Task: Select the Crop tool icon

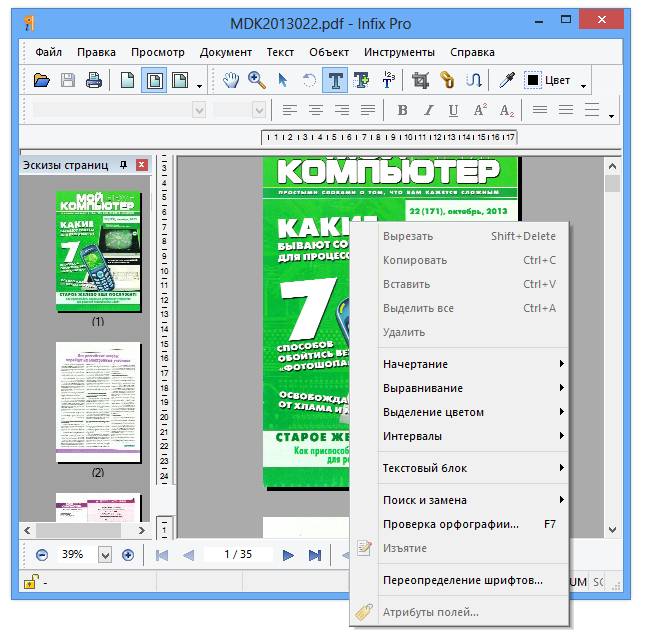Action: [421, 80]
